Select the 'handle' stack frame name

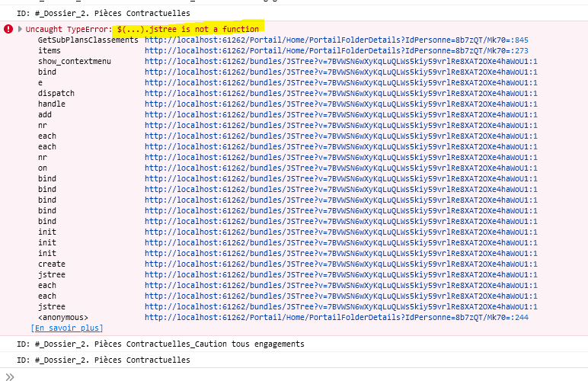click(x=51, y=104)
